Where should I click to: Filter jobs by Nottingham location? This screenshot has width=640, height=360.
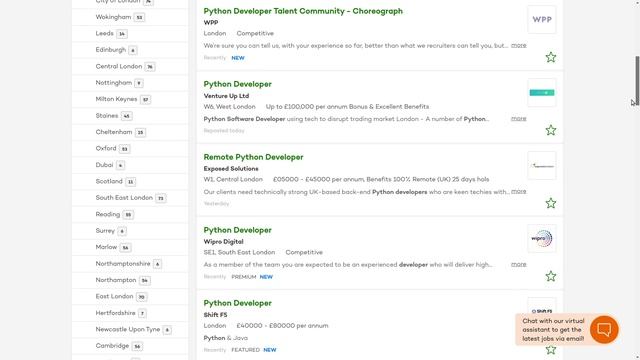[113, 83]
